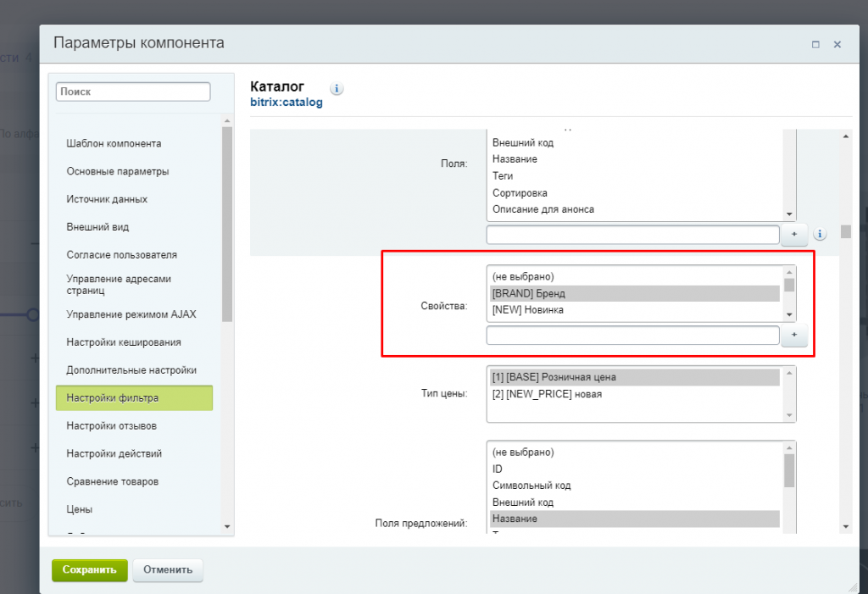Select Описание для анонса in Поля list
Viewport: 868px width, 594px height.
tap(635, 209)
